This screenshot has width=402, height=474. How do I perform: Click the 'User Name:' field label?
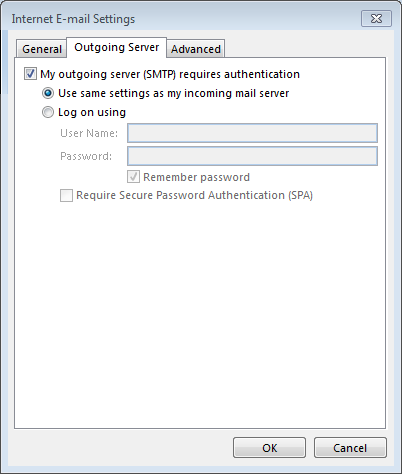pos(89,133)
